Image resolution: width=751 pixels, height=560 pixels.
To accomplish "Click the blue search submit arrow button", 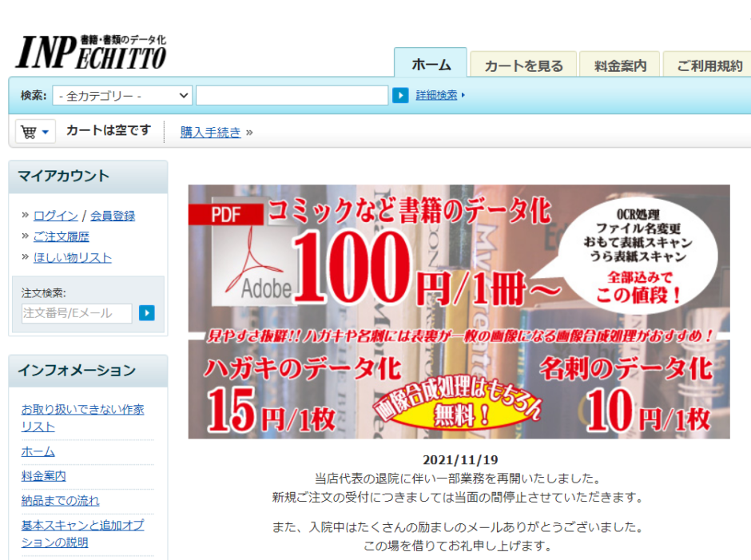I will tap(400, 96).
